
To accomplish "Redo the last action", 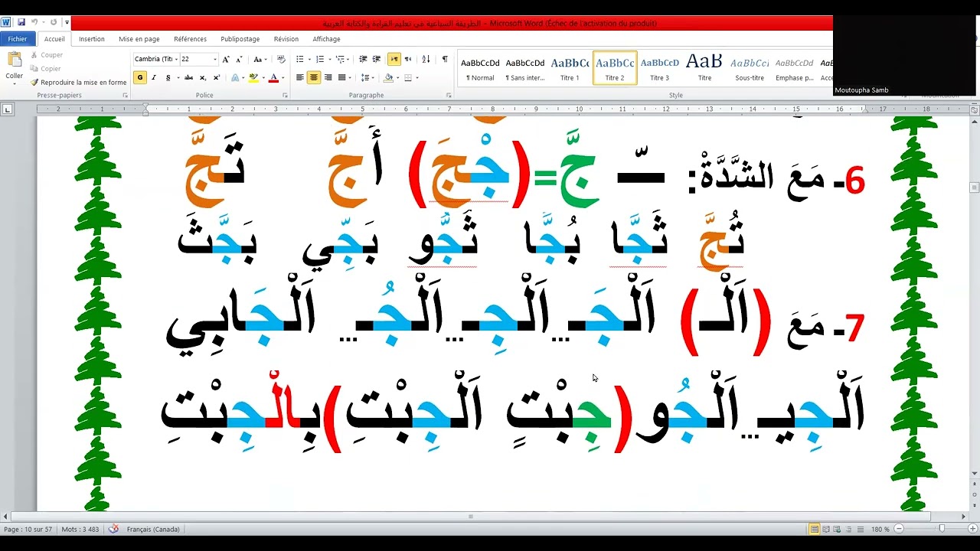I will [x=54, y=23].
